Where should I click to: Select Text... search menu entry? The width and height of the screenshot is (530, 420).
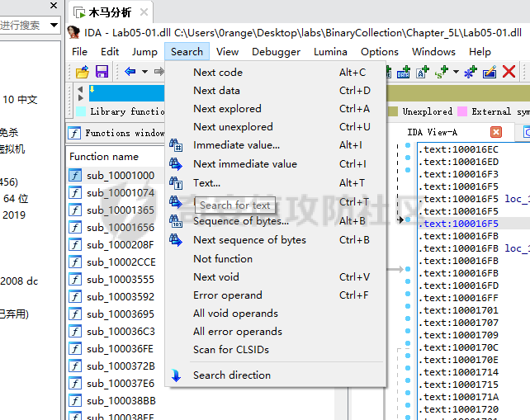pyautogui.click(x=206, y=183)
